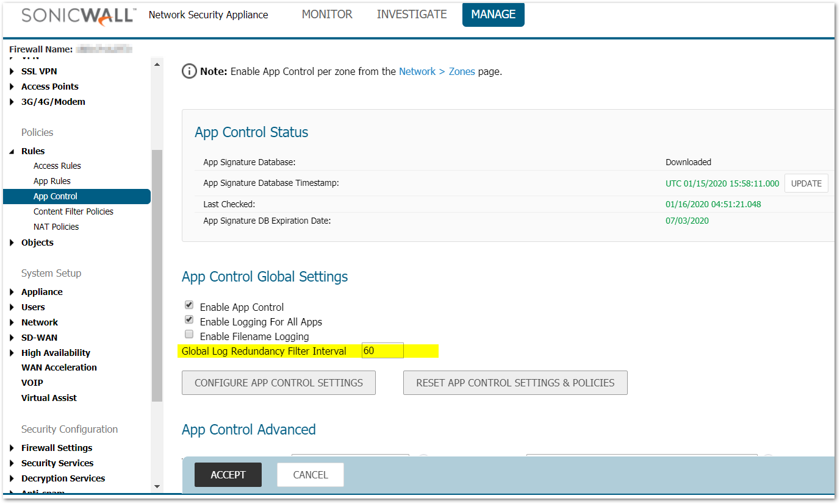
Task: Click the sidebar vertical scrollbar thumb
Action: 157,274
